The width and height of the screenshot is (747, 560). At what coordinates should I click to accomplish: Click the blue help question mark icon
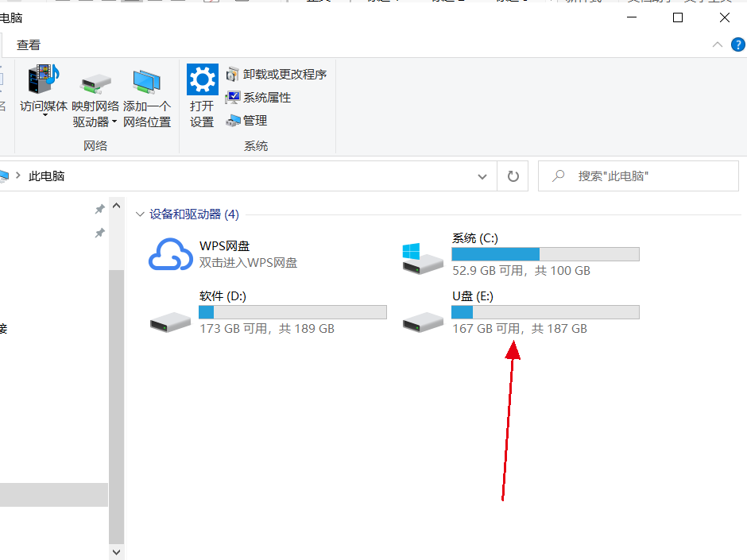tap(738, 44)
